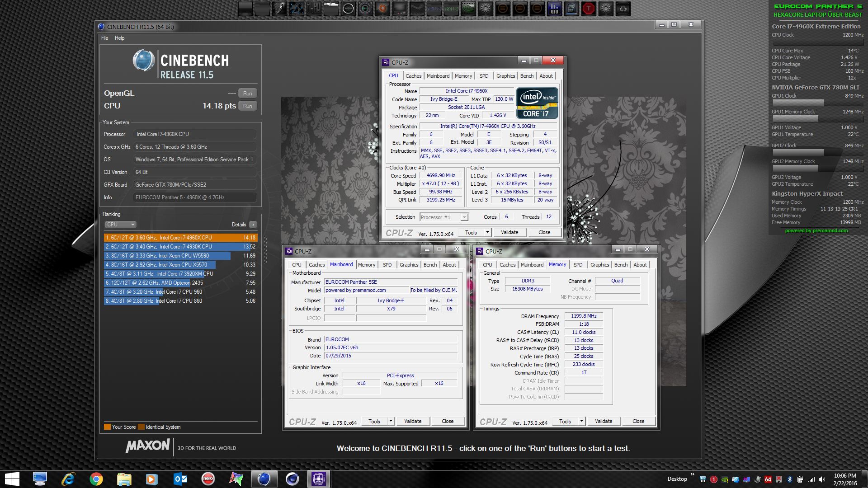
Task: Open the File menu in Cinebench
Action: 104,38
